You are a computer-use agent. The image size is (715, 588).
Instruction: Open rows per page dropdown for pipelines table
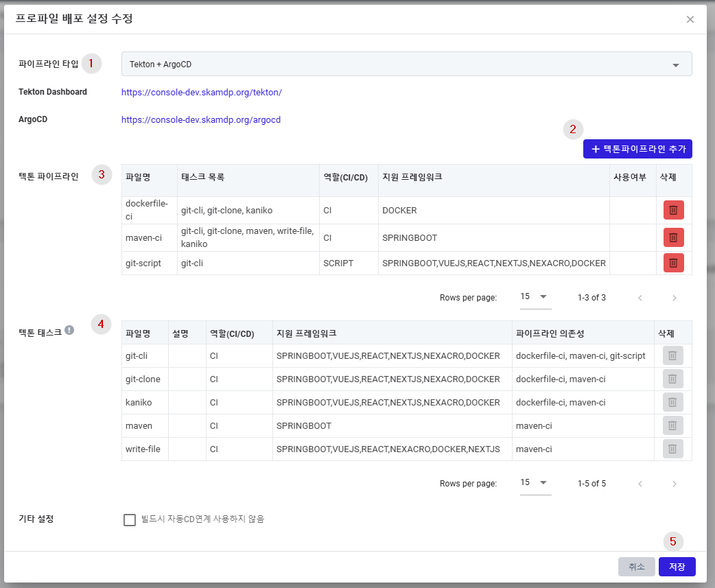coord(535,297)
